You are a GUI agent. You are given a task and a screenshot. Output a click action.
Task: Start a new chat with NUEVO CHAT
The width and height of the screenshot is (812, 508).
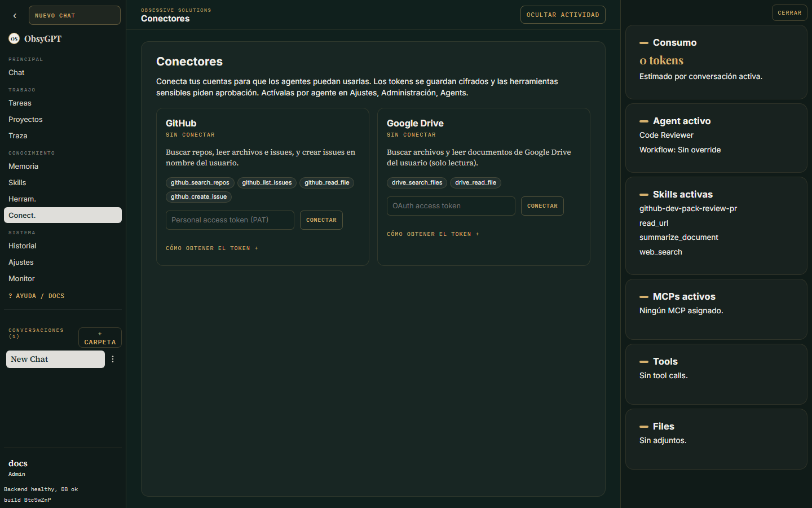[x=74, y=15]
